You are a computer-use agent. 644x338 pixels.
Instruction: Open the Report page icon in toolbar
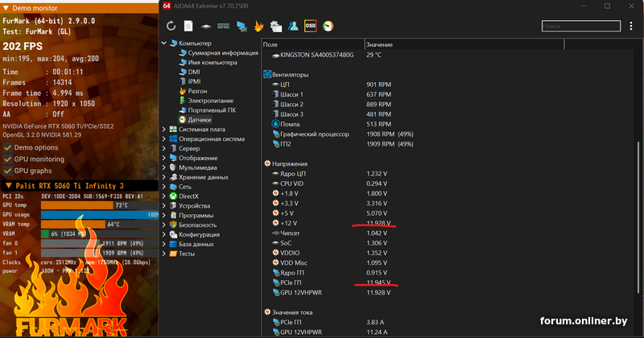tap(188, 26)
